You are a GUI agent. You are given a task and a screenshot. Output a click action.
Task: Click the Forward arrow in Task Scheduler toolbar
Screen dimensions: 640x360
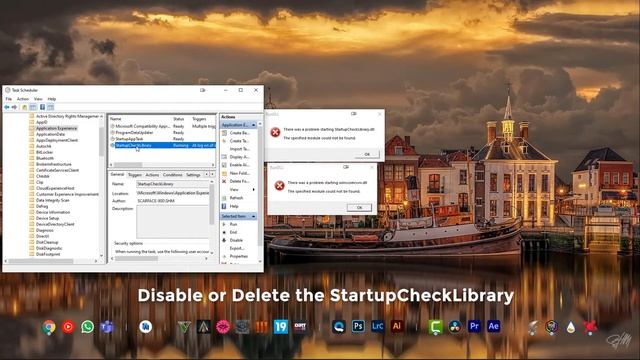pyautogui.click(x=14, y=107)
